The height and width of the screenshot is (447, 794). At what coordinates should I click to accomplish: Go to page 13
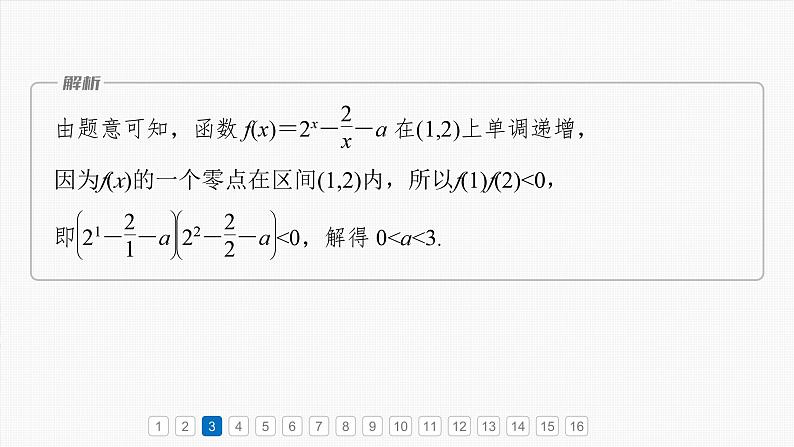[x=488, y=426]
